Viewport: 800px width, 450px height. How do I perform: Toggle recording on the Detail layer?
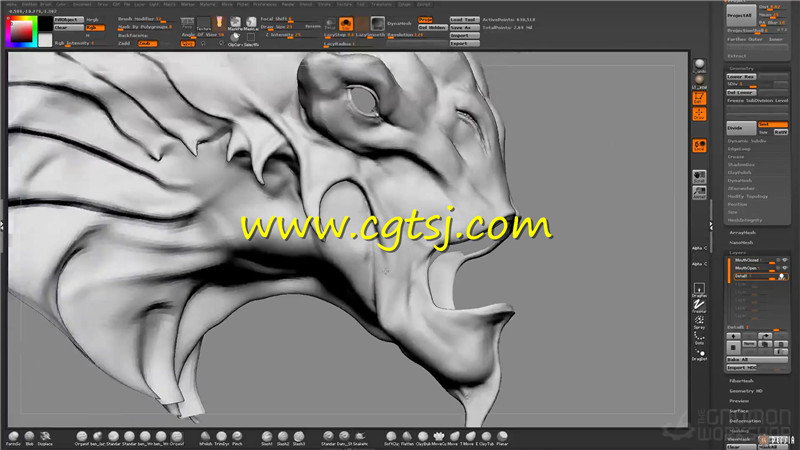click(x=782, y=276)
